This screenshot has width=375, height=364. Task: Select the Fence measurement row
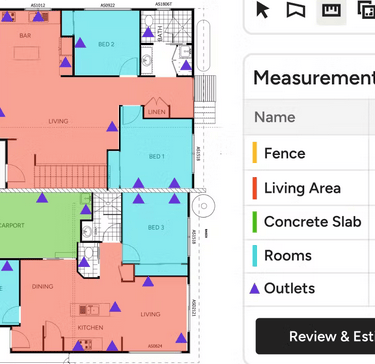click(309, 153)
